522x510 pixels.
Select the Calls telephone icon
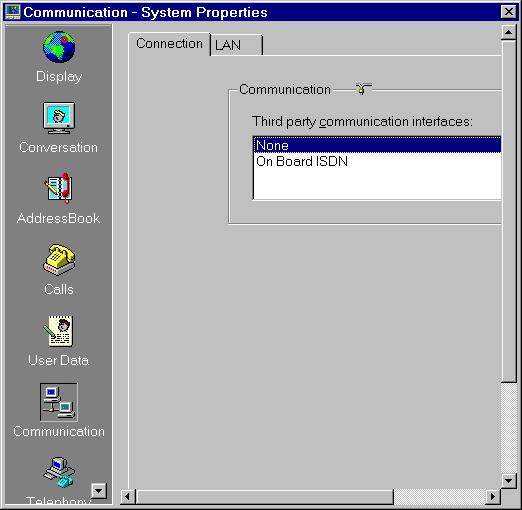click(59, 260)
